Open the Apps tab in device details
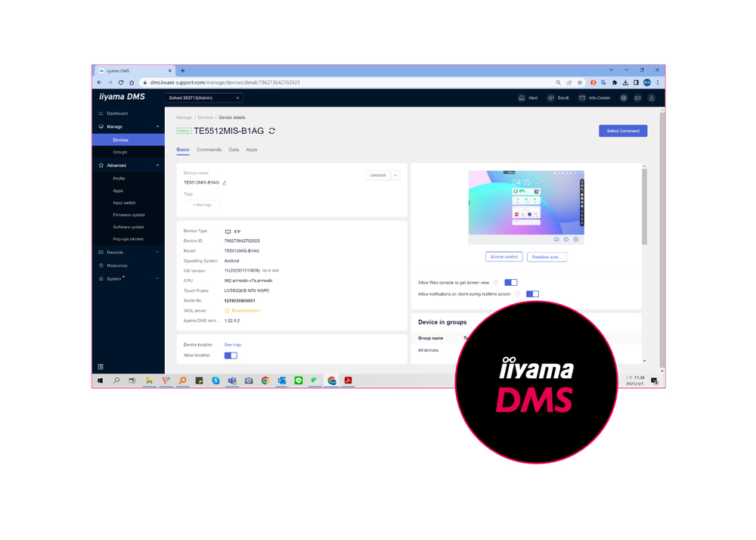This screenshot has width=756, height=540. click(252, 150)
